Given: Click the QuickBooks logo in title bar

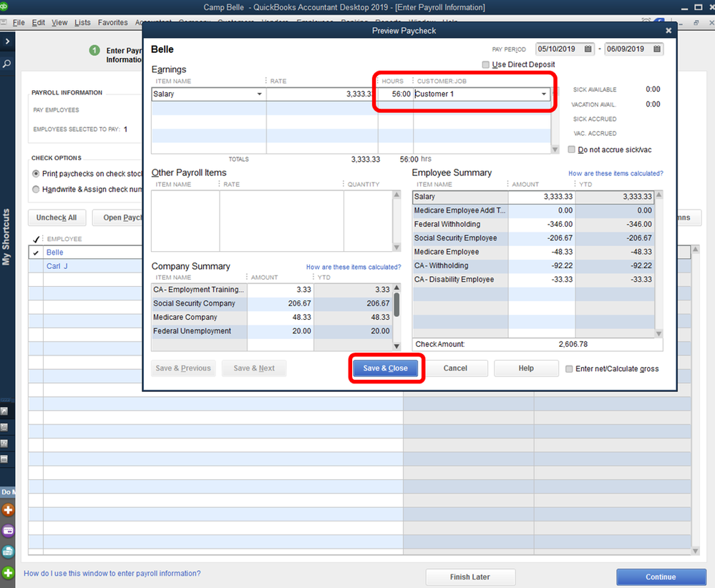Looking at the screenshot, I should pos(4,6).
